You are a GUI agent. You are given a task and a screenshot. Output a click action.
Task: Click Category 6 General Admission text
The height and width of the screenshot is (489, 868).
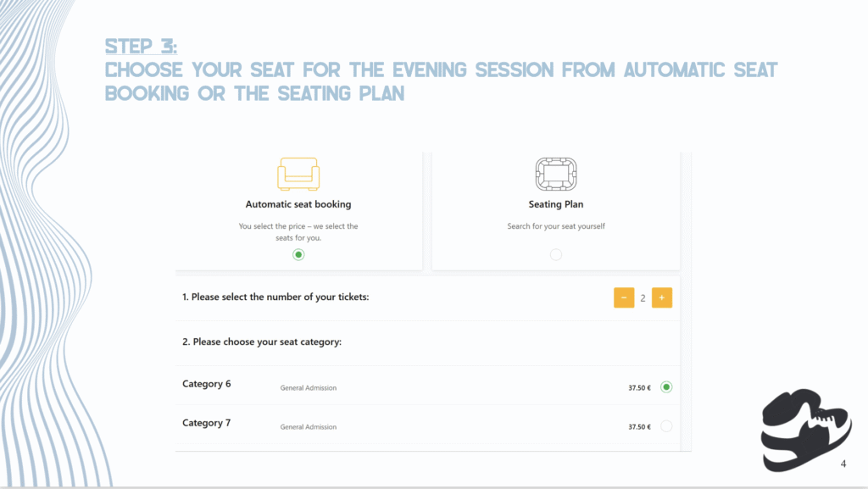click(309, 388)
